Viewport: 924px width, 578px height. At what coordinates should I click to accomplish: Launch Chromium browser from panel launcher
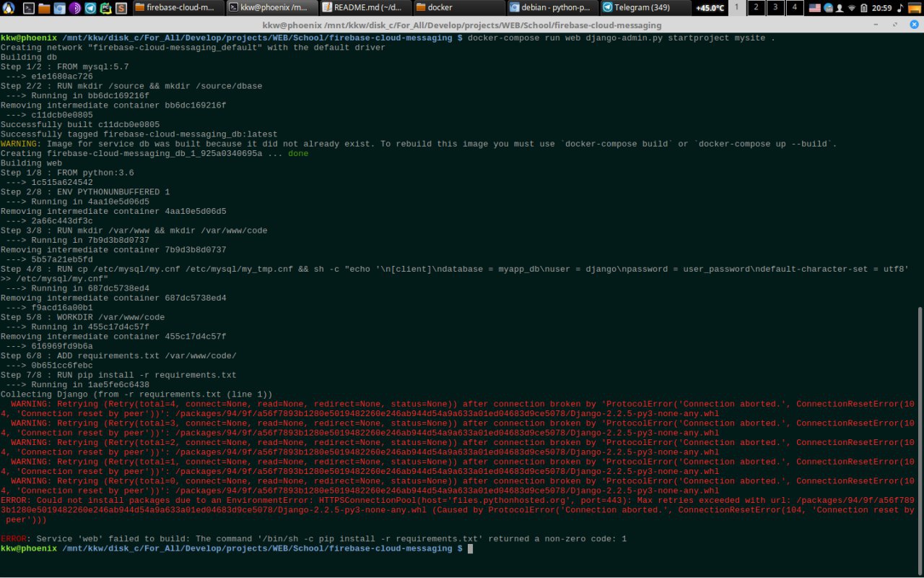[x=59, y=8]
